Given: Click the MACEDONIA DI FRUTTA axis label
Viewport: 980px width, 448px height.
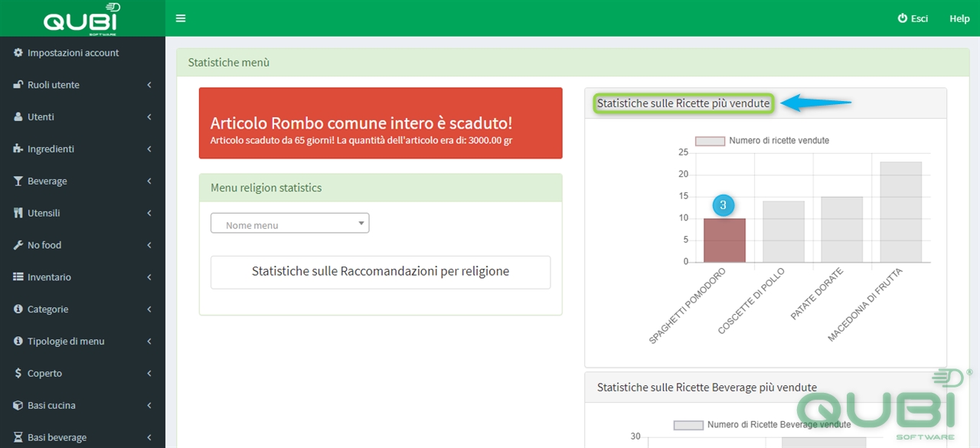Looking at the screenshot, I should pos(865,304).
